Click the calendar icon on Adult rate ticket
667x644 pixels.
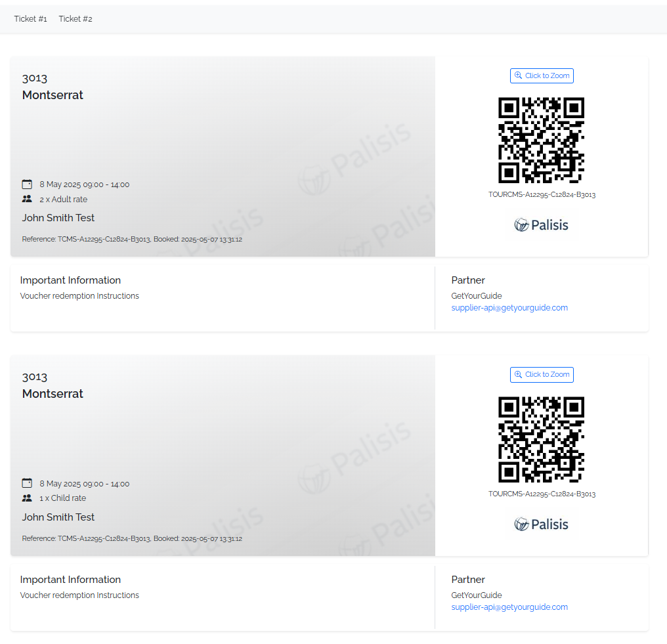pyautogui.click(x=27, y=184)
